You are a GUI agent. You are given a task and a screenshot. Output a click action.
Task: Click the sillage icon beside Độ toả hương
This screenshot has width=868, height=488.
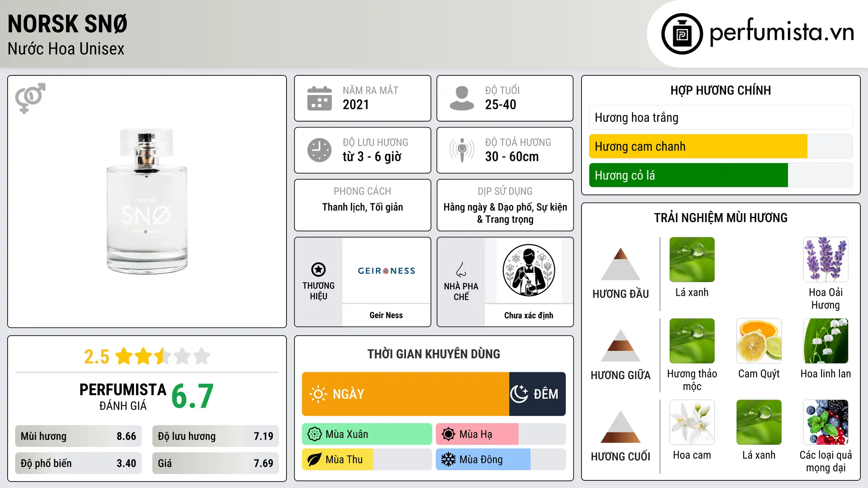pyautogui.click(x=462, y=150)
